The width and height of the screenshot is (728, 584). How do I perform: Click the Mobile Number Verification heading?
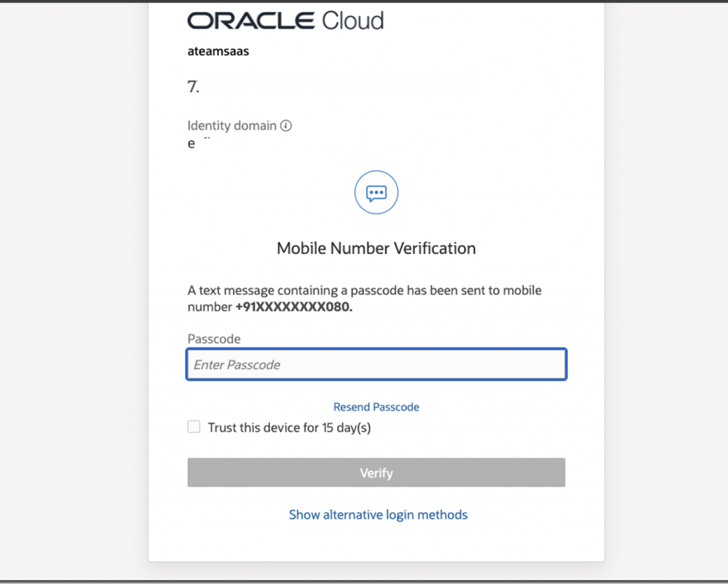point(376,248)
